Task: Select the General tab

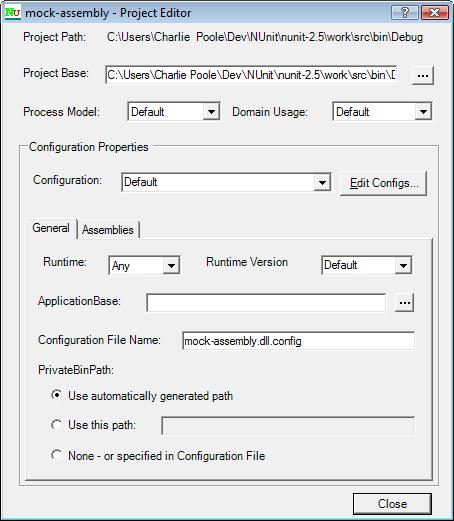Action: 51,228
